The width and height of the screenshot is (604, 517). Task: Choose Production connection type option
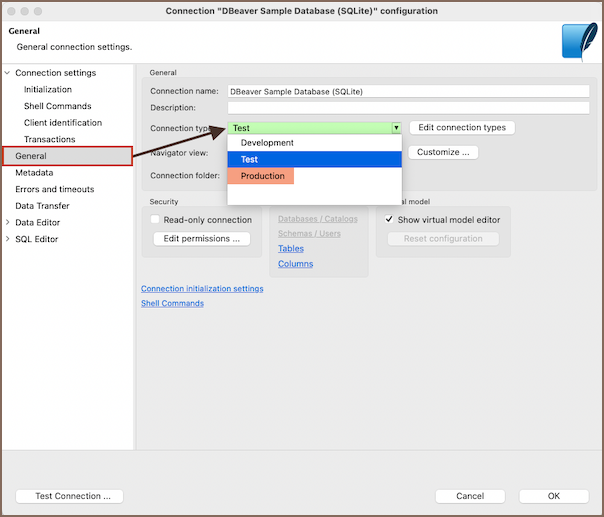(262, 176)
